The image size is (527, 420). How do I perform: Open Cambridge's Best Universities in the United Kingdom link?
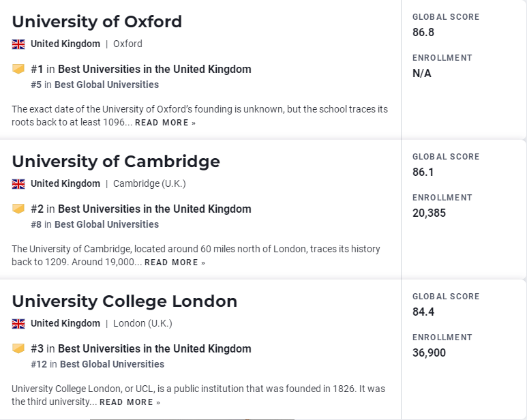(x=155, y=209)
